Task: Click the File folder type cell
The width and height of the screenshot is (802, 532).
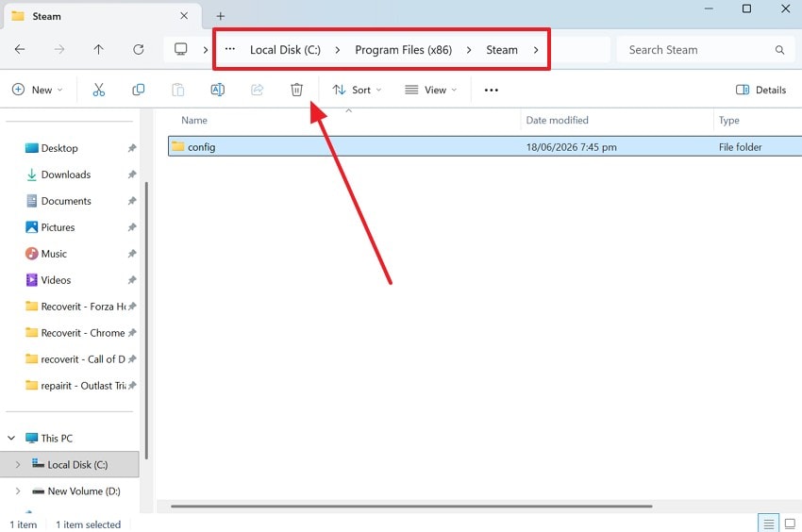Action: 740,147
